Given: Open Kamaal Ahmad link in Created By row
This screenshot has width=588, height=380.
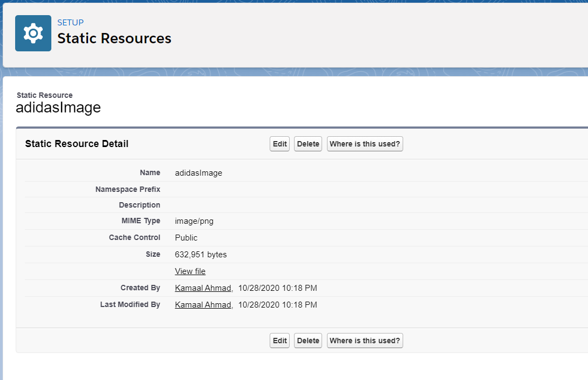Looking at the screenshot, I should 203,288.
